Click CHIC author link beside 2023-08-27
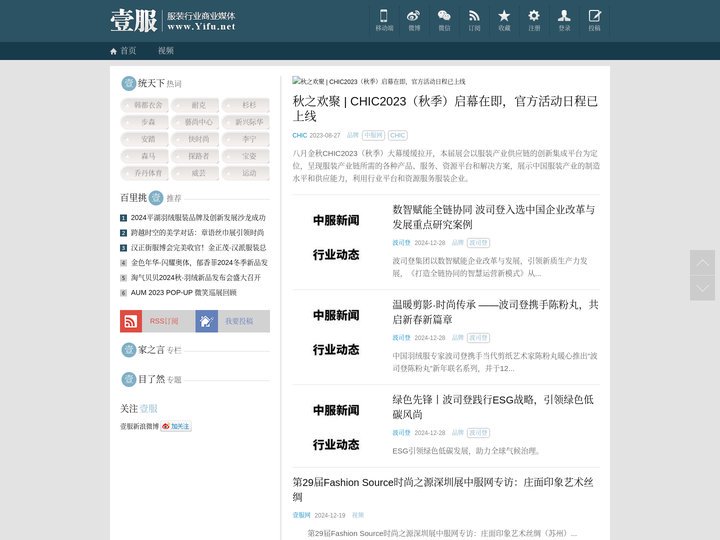The width and height of the screenshot is (720, 540). pos(299,135)
